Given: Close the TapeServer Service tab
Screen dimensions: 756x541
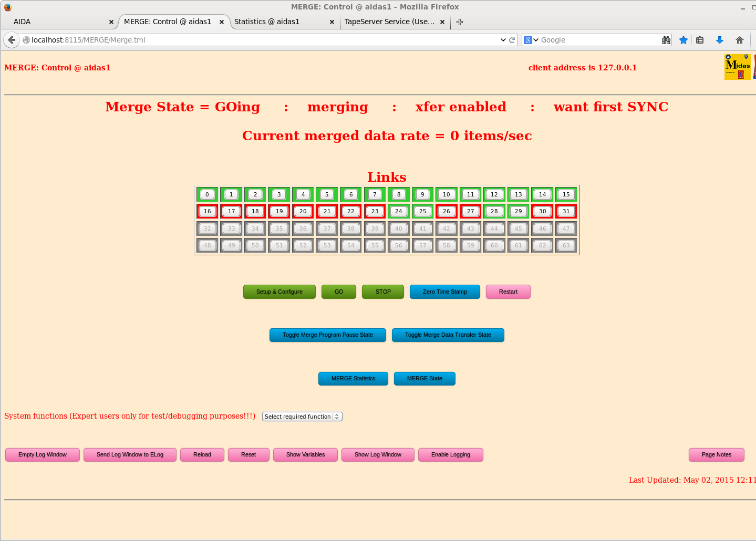Looking at the screenshot, I should click(442, 22).
